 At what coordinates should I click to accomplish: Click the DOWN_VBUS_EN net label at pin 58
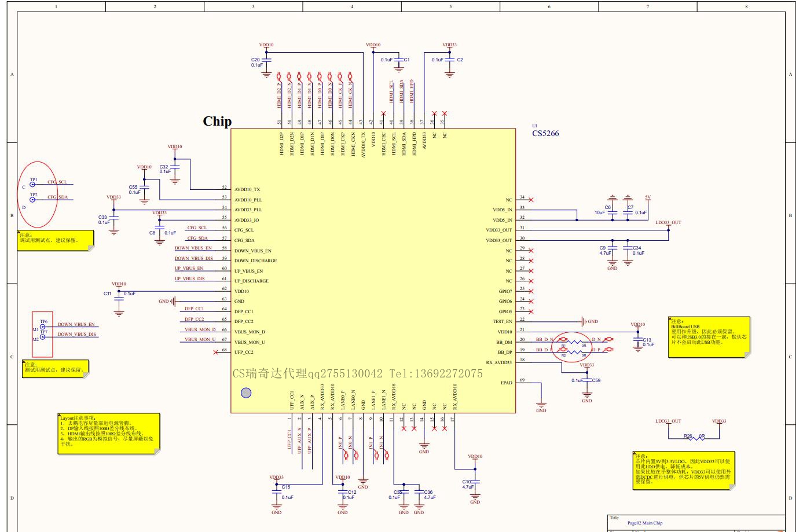pos(193,248)
